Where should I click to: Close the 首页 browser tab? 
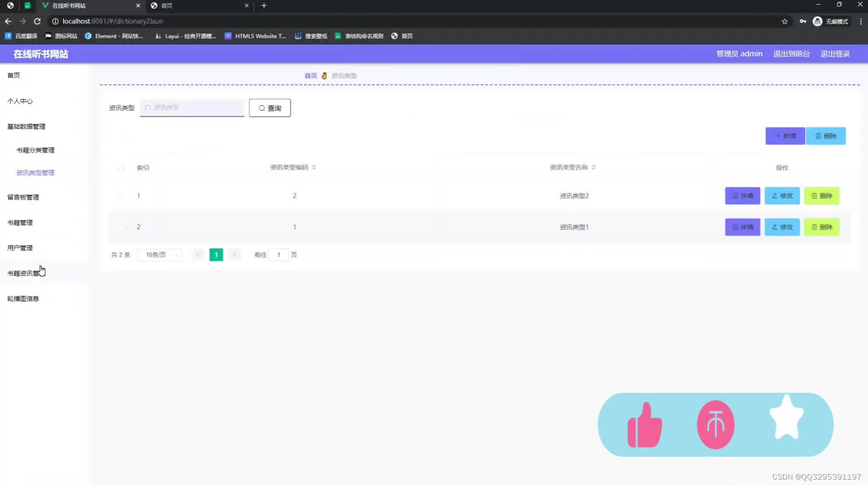point(247,5)
